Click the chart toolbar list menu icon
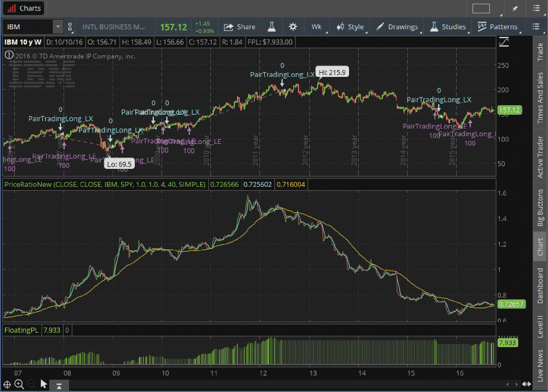Viewport: 548px width, 392px height. 536,27
